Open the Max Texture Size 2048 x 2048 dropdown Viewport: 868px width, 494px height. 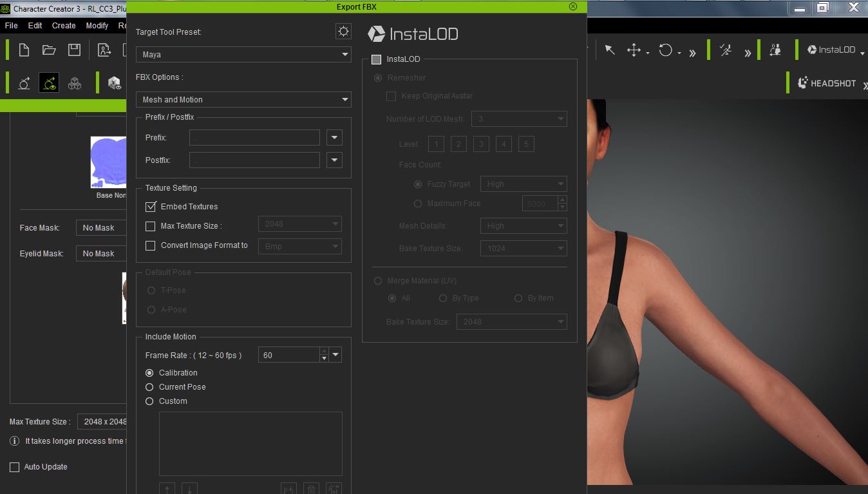coord(102,422)
